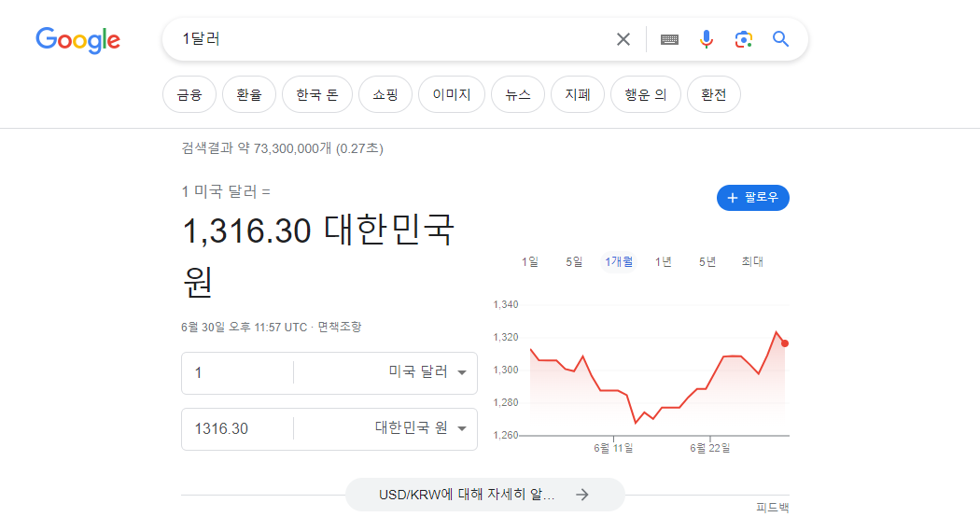Image resolution: width=980 pixels, height=531 pixels.
Task: Edit the dollar amount field showing 1
Action: tap(237, 373)
